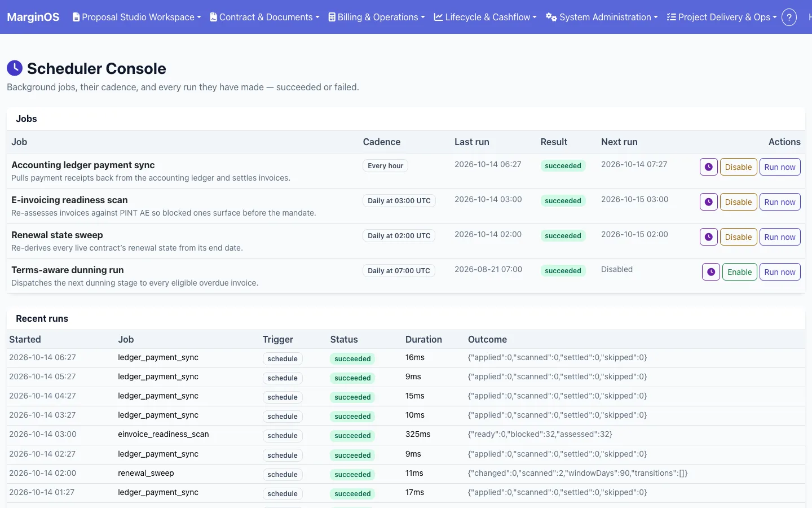Run the Renewal state sweep now
Image resolution: width=812 pixels, height=508 pixels.
tap(780, 237)
